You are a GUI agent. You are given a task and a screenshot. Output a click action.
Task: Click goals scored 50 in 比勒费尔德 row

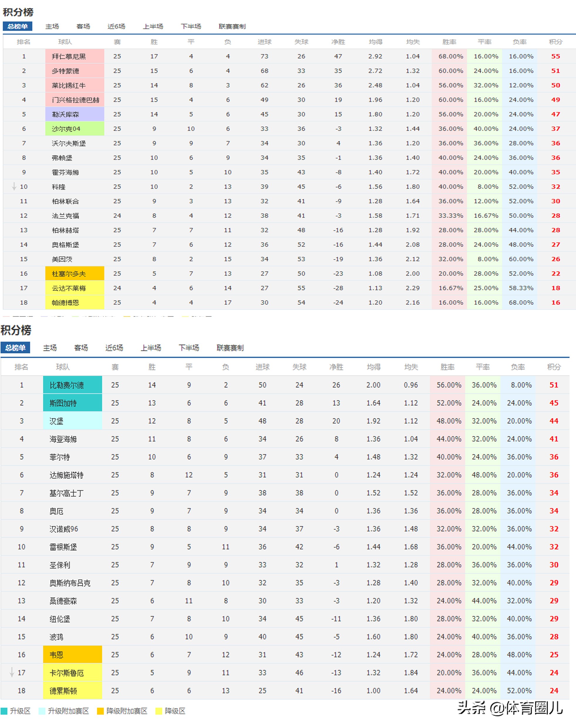pos(262,385)
